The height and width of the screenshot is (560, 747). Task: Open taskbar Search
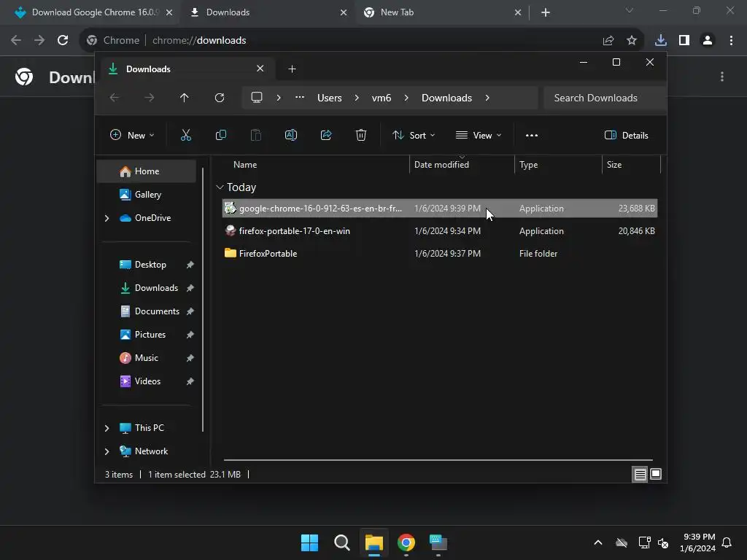[341, 542]
